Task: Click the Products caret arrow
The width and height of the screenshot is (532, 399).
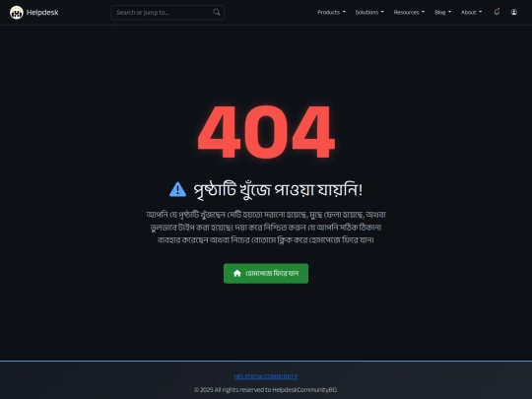Action: pos(344,12)
